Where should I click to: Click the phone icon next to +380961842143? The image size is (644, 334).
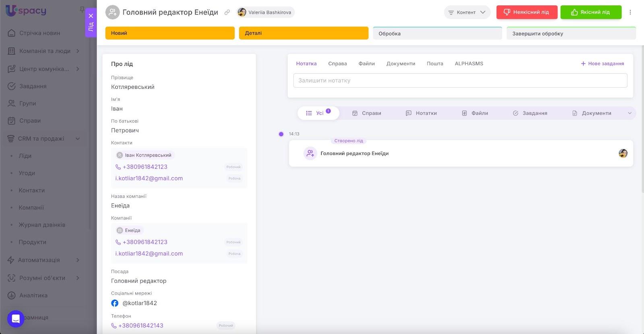114,326
